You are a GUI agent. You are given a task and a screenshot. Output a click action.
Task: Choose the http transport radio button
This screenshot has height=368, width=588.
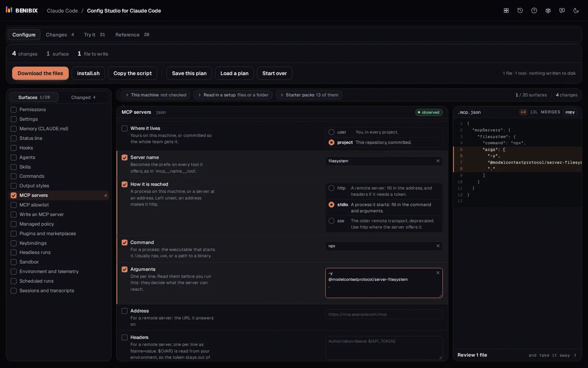coord(331,188)
